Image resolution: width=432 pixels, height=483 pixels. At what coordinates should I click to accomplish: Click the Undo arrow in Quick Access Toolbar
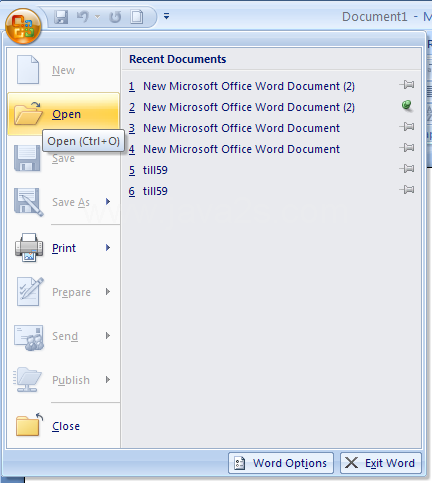[x=82, y=17]
